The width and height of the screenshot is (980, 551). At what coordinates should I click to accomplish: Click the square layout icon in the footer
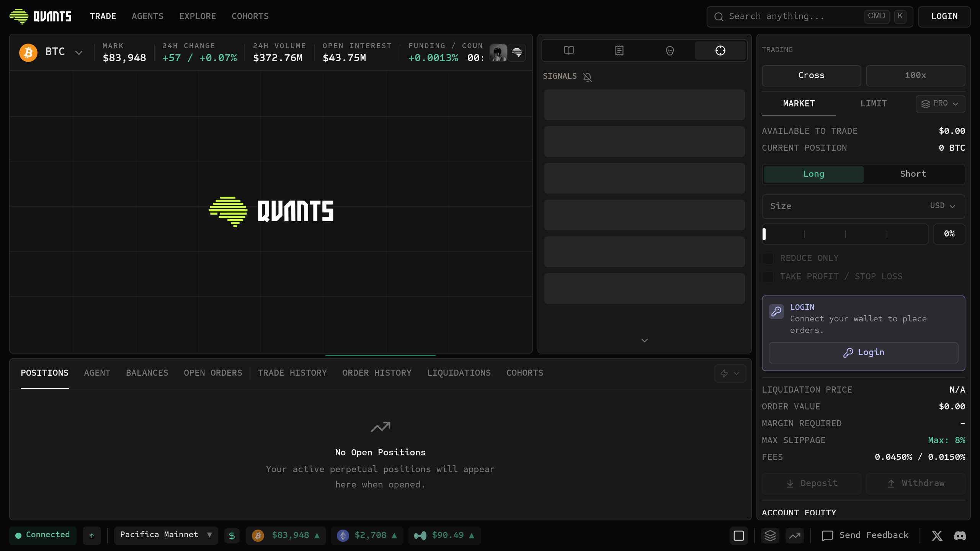tap(739, 535)
